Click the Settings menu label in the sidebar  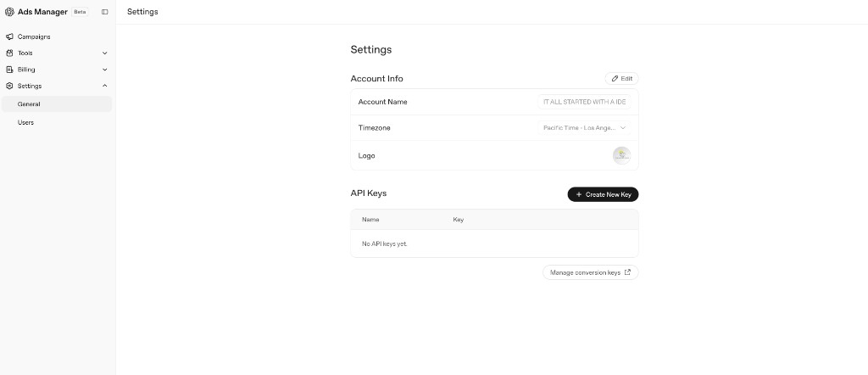point(30,86)
